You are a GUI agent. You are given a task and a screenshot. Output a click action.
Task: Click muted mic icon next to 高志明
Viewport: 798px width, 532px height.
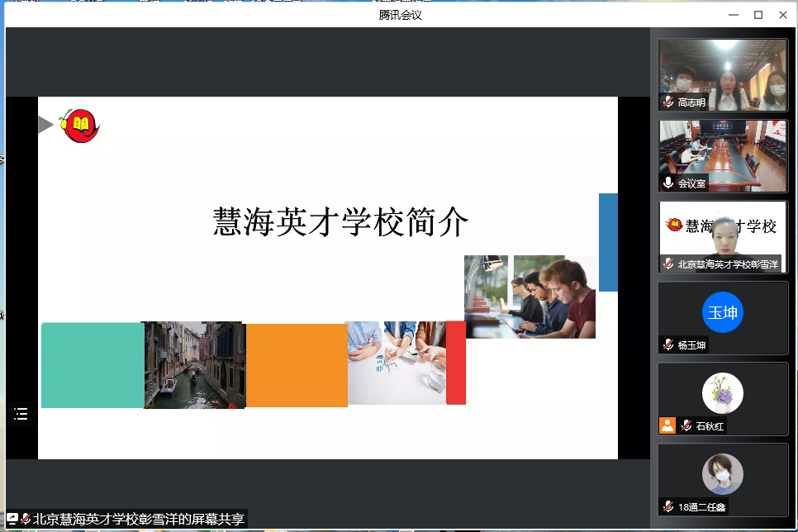[668, 102]
